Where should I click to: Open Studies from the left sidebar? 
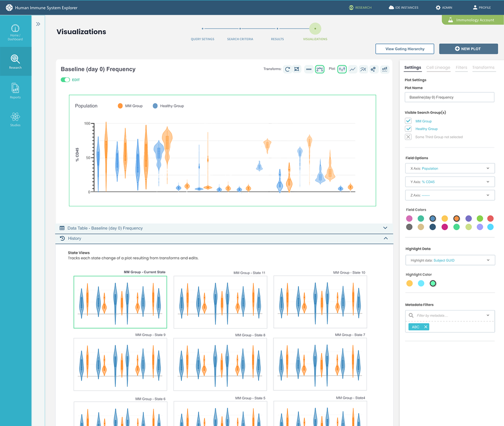coord(15,119)
